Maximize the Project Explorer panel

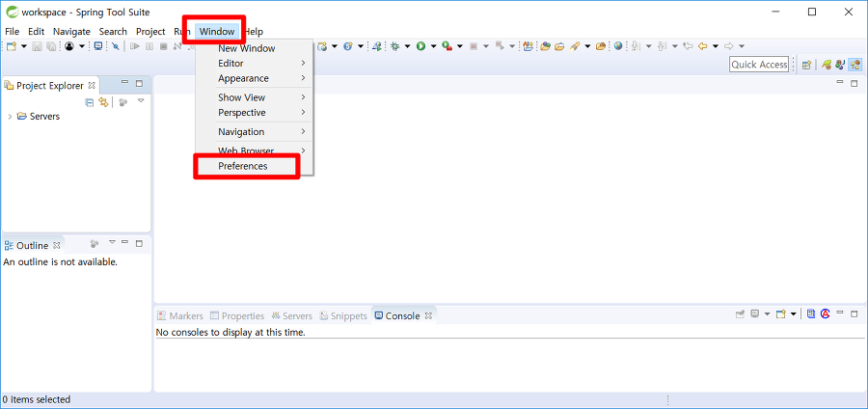[x=139, y=84]
